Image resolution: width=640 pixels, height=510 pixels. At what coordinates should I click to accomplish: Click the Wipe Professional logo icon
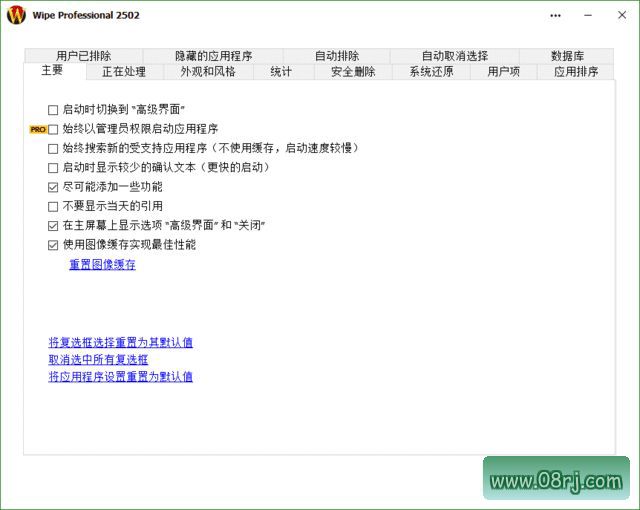click(x=16, y=15)
